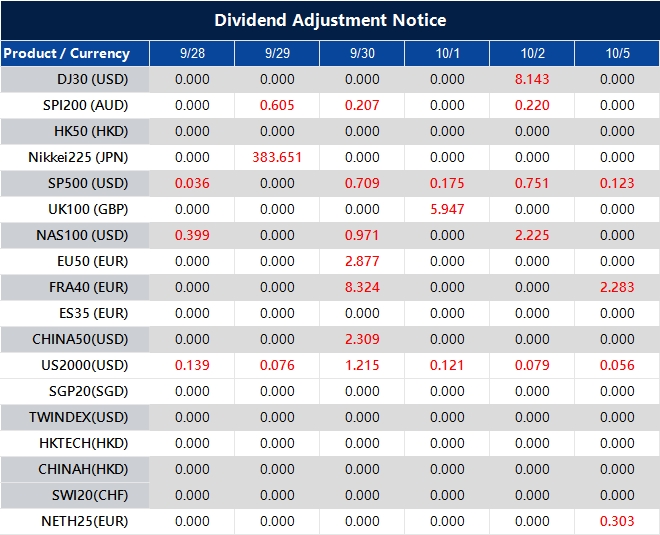The height and width of the screenshot is (535, 660).
Task: Select the 9/28 date column header
Action: click(x=192, y=53)
